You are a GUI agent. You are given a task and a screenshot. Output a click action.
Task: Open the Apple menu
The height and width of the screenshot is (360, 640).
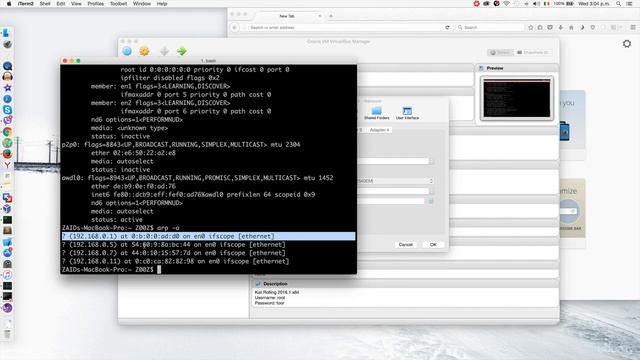[9, 4]
